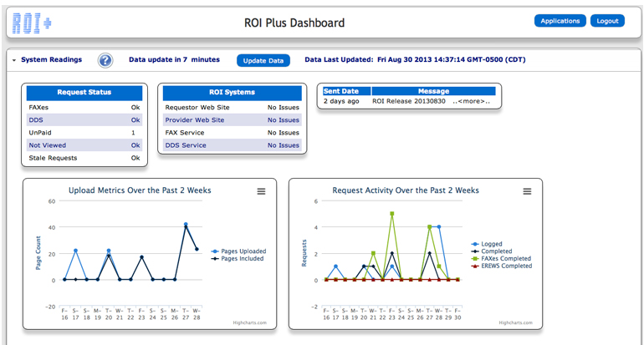644x345 pixels.
Task: Click the Sent Date column header
Action: (x=341, y=91)
